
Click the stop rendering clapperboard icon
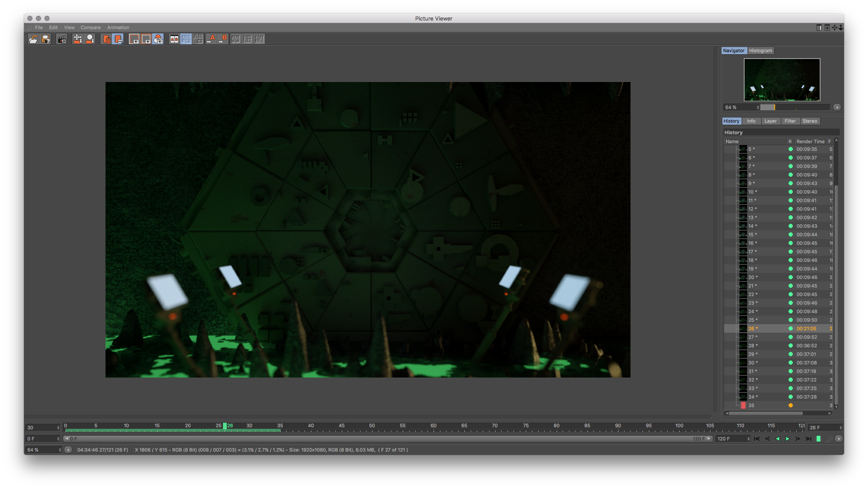coord(62,39)
